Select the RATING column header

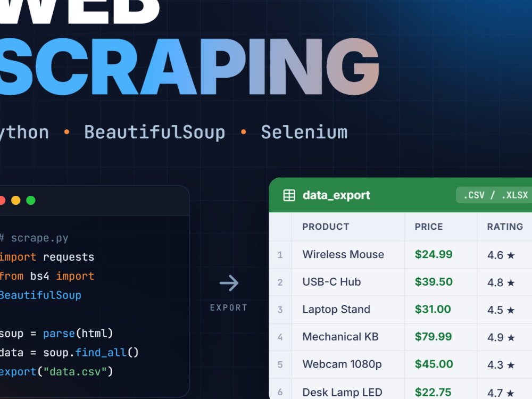505,227
